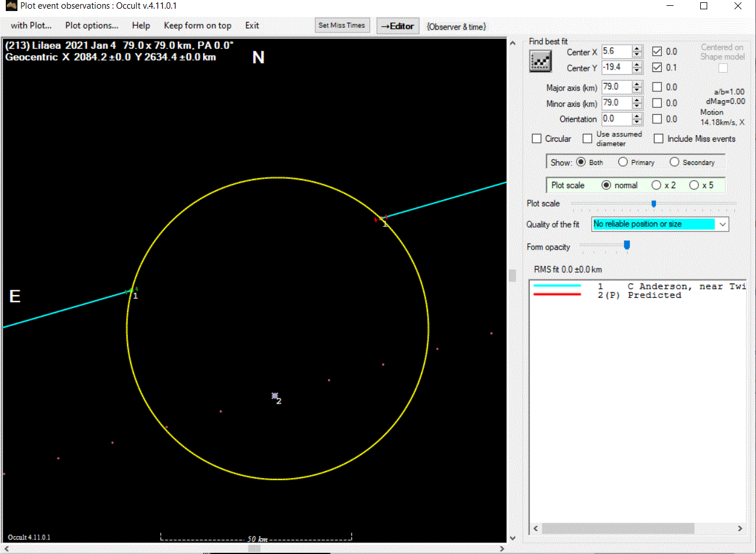Click the Set Miss Times button
756x554 pixels.
(342, 26)
